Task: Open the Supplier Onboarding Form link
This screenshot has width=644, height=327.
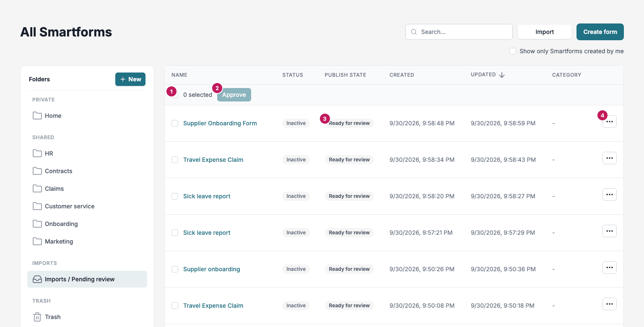Action: (220, 123)
